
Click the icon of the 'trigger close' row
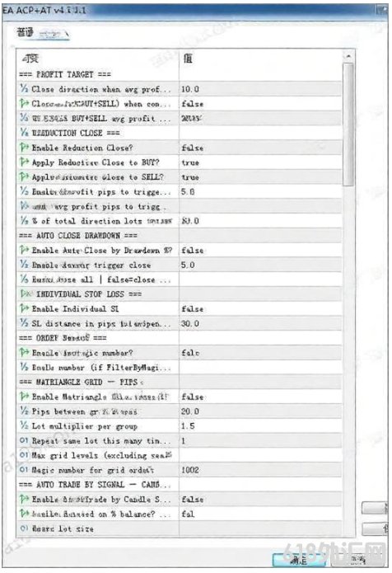(x=24, y=265)
